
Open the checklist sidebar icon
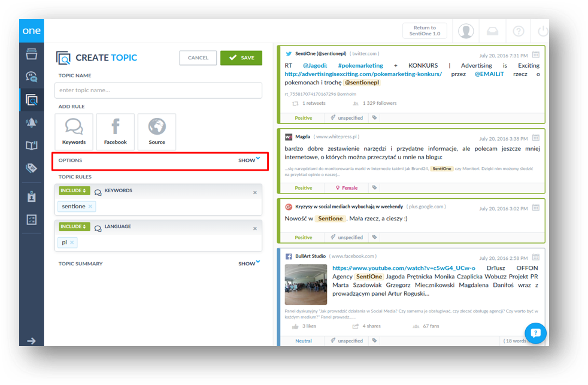tap(32, 220)
